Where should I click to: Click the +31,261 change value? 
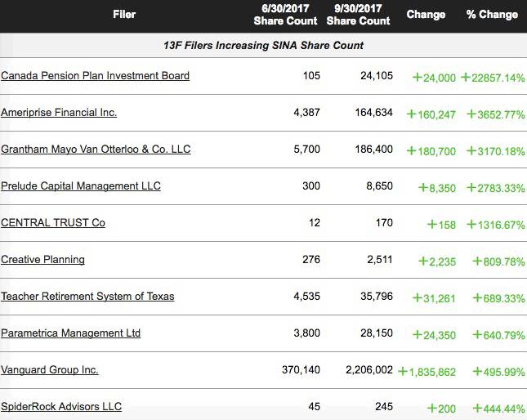point(434,298)
